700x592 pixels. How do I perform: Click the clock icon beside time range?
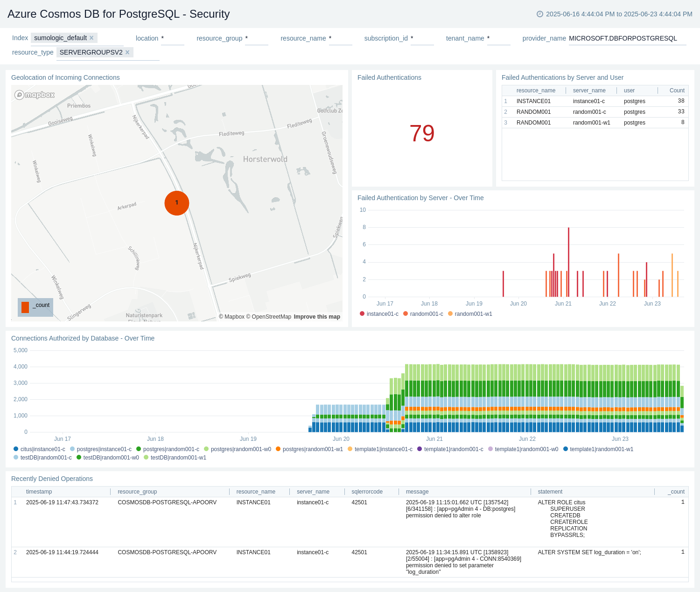(540, 14)
